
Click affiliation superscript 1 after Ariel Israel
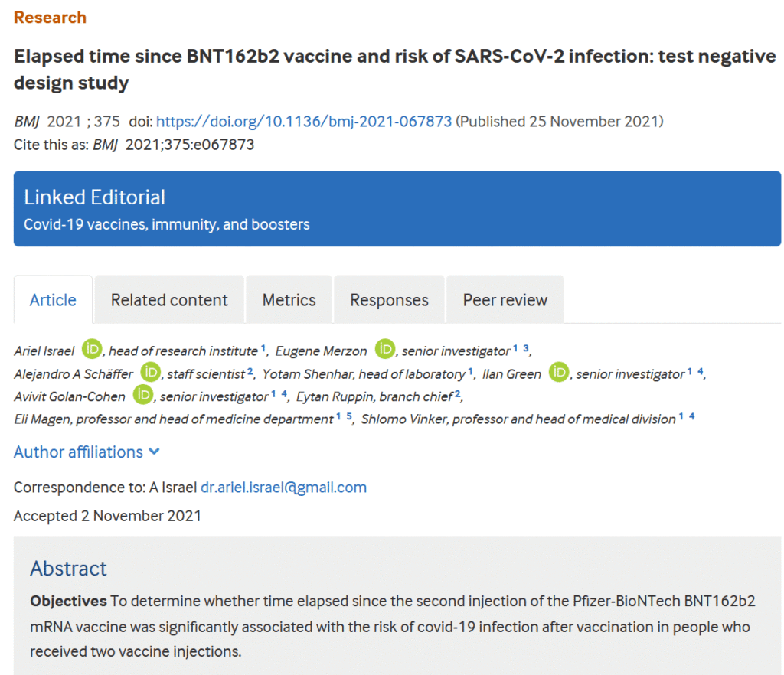click(x=263, y=347)
